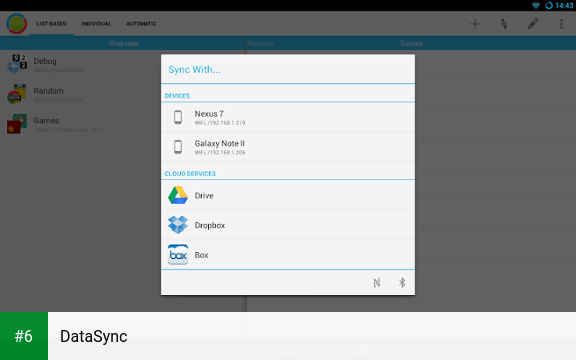Click the Box logo icon
Viewport: 576px width, 360px height.
pyautogui.click(x=178, y=255)
